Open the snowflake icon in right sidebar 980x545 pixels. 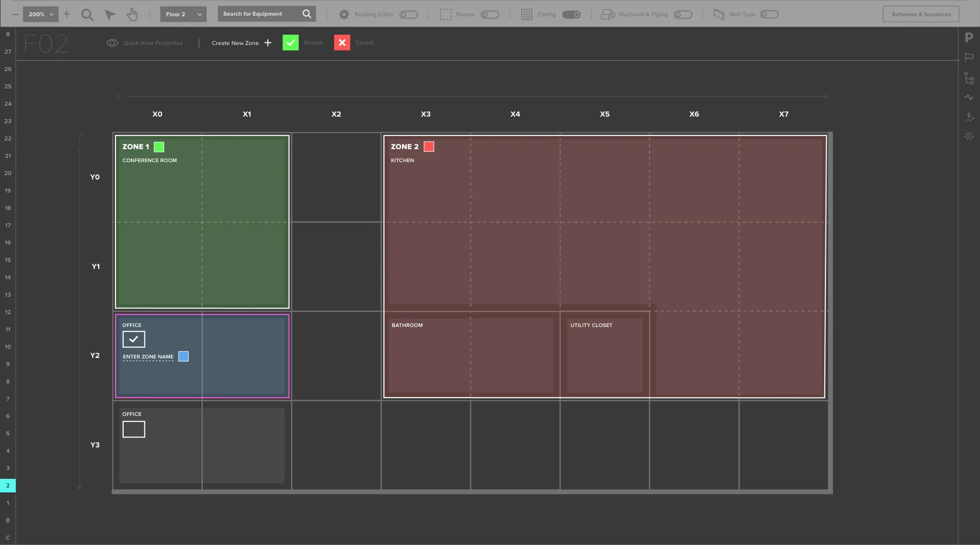pos(969,136)
